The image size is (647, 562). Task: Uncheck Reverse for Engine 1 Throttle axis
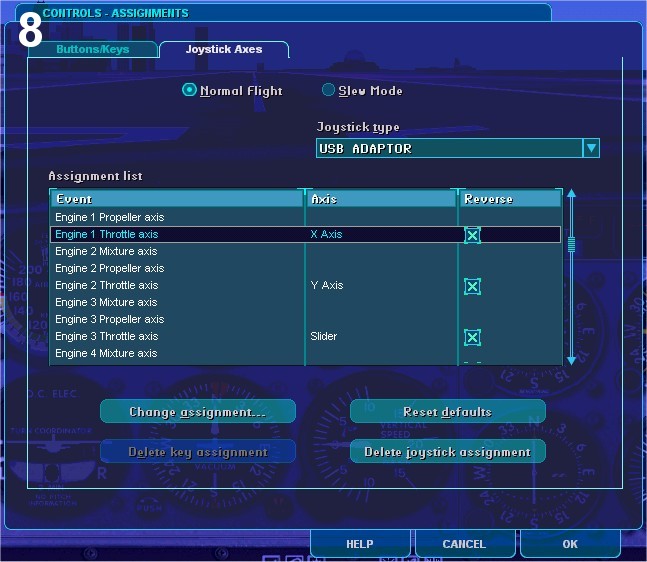pos(472,235)
